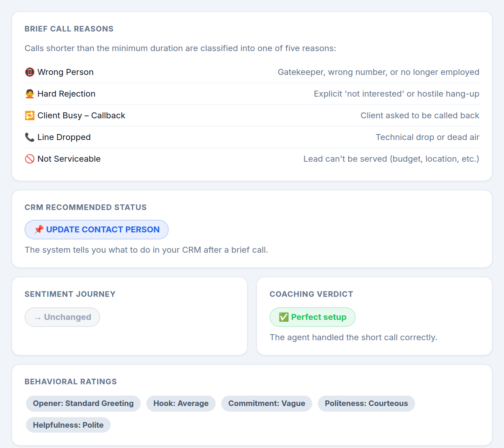The height and width of the screenshot is (448, 504).
Task: Click the green checkmark in Perfect setup
Action: click(284, 317)
